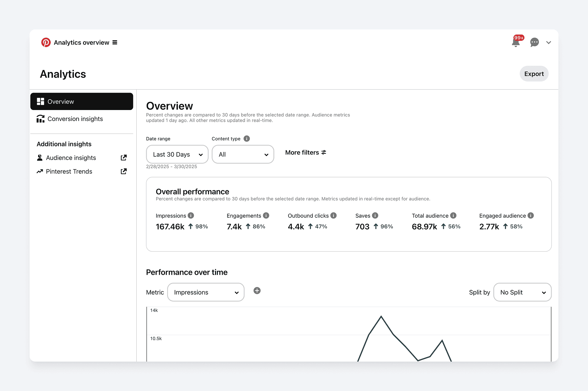Show info tooltip for Impressions
Image resolution: width=588 pixels, height=391 pixels.
point(191,216)
